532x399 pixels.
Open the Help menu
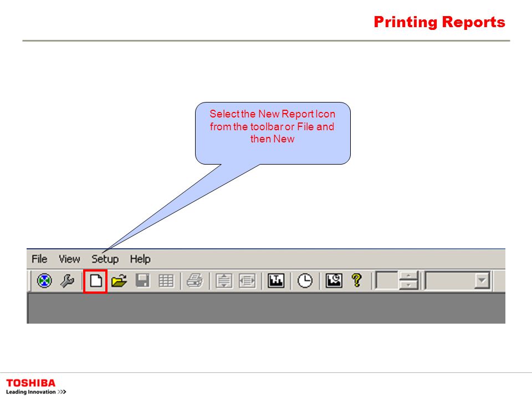[x=140, y=259]
